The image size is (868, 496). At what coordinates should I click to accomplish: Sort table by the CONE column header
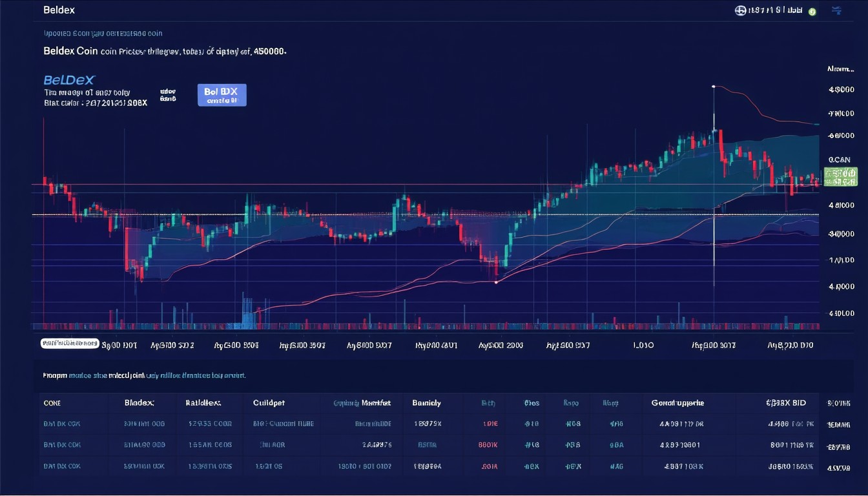coord(52,403)
